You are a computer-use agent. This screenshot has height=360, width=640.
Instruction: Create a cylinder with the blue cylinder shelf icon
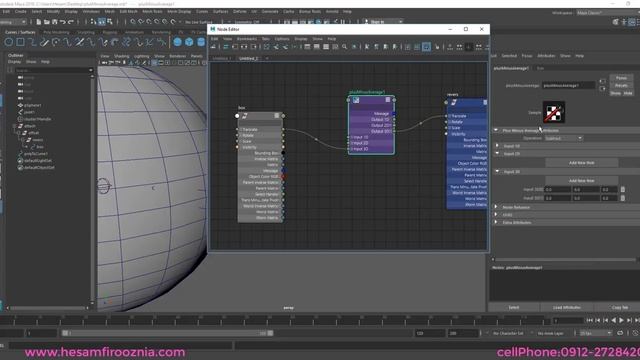click(x=201, y=42)
